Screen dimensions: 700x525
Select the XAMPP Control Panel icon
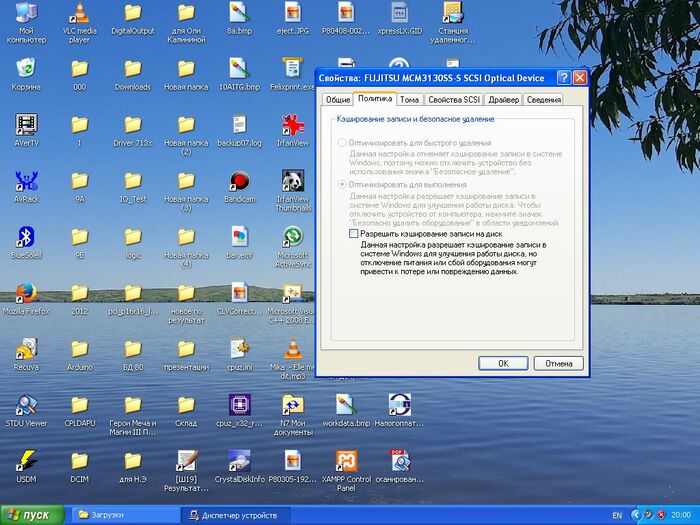click(x=346, y=461)
